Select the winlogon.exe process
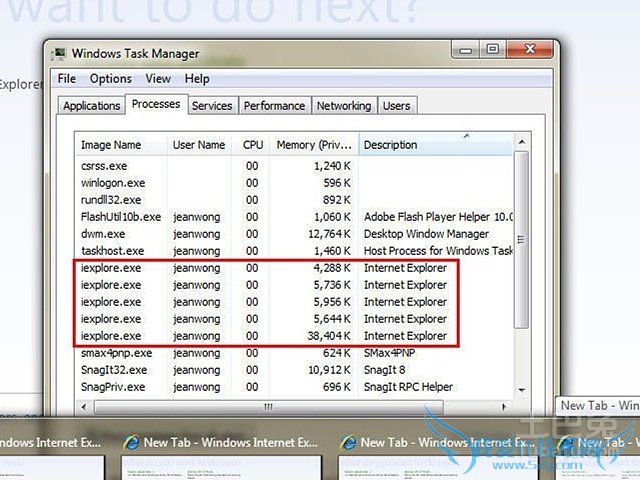The width and height of the screenshot is (640, 480). [x=294, y=183]
